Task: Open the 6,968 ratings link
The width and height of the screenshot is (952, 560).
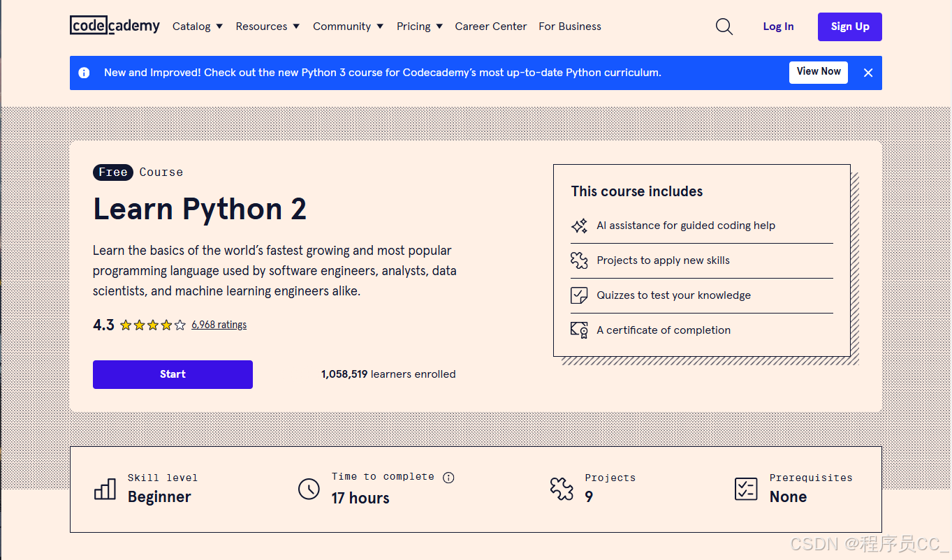Action: point(219,325)
